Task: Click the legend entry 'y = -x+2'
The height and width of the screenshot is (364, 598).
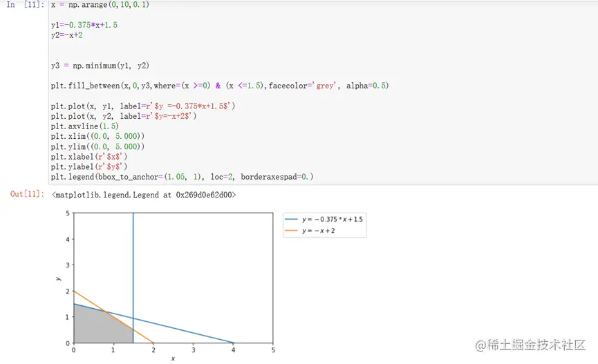Action: (310, 231)
